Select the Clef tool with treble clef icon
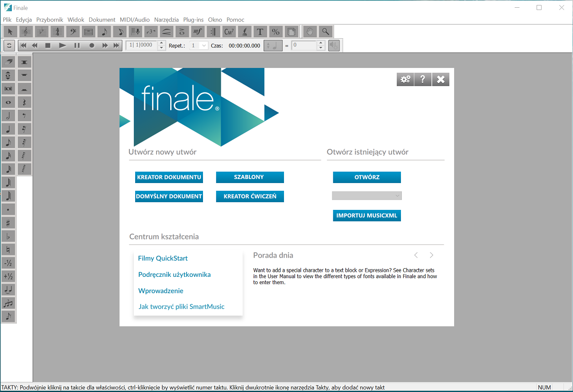 (x=26, y=31)
